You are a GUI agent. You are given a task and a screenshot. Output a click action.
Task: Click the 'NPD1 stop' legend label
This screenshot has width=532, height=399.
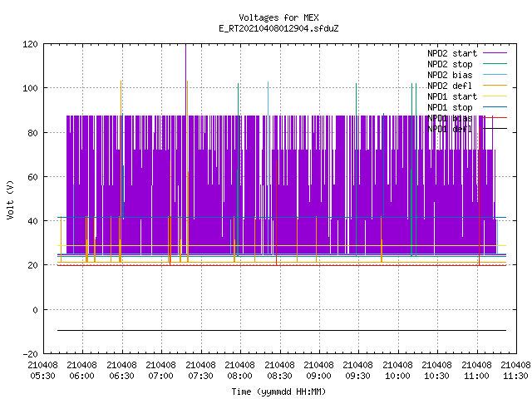click(450, 107)
